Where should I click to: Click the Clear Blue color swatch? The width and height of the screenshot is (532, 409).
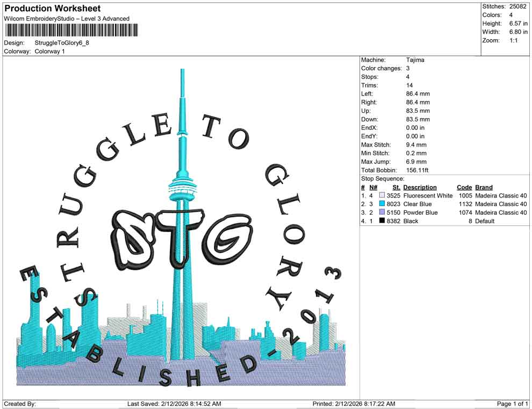click(382, 204)
